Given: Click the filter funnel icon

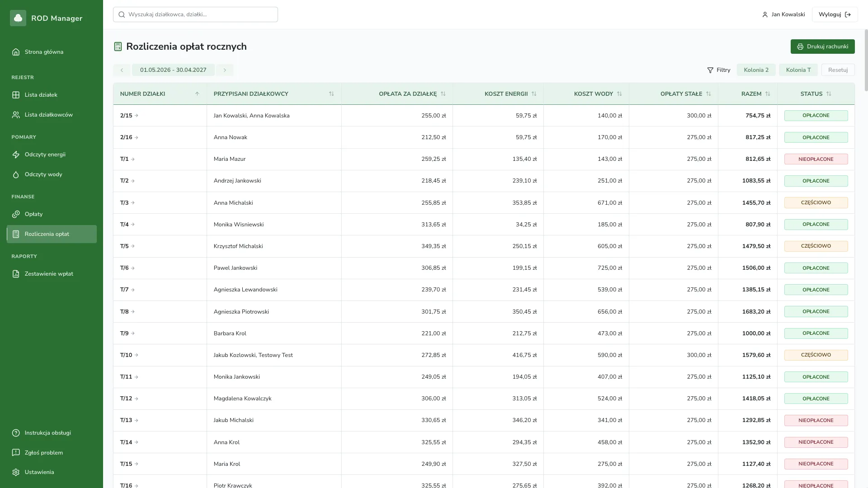Looking at the screenshot, I should [710, 70].
